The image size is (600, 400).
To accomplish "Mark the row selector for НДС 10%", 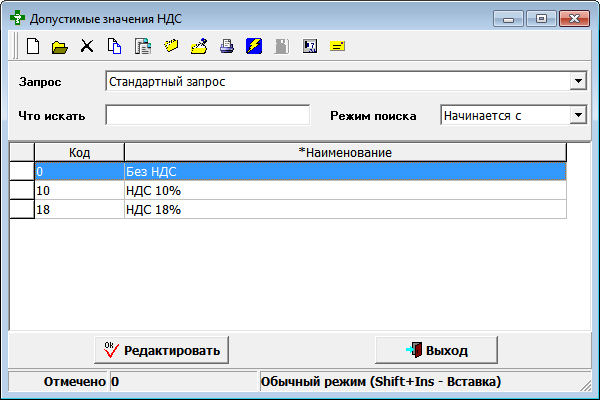I will coord(22,190).
